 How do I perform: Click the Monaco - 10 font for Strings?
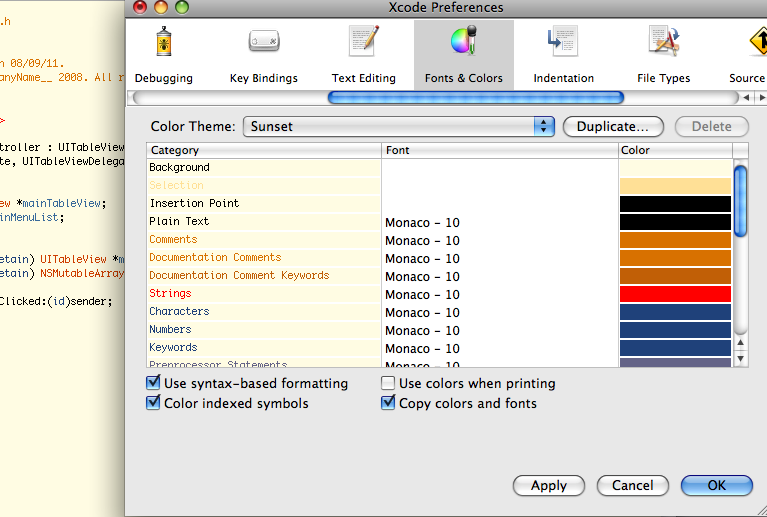(422, 295)
